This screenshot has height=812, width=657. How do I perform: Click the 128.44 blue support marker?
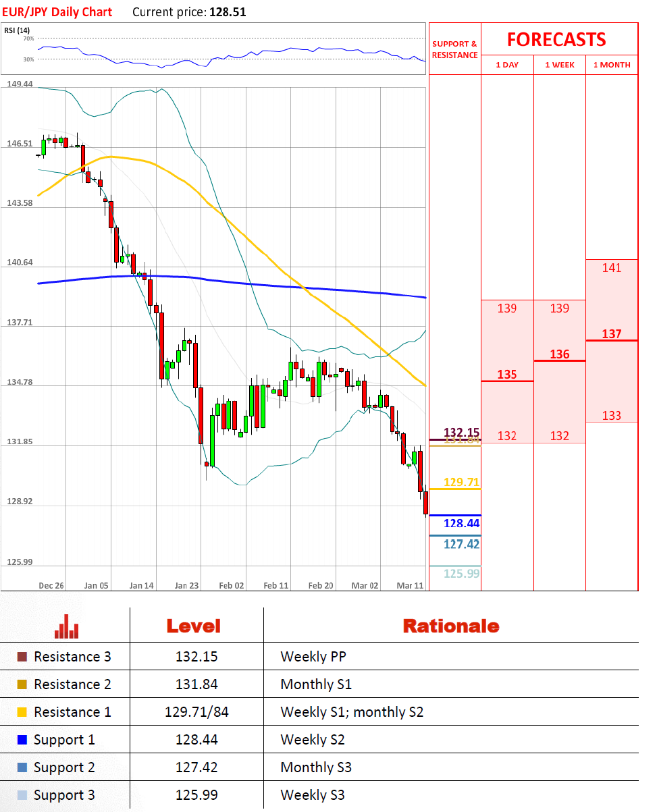(x=461, y=523)
